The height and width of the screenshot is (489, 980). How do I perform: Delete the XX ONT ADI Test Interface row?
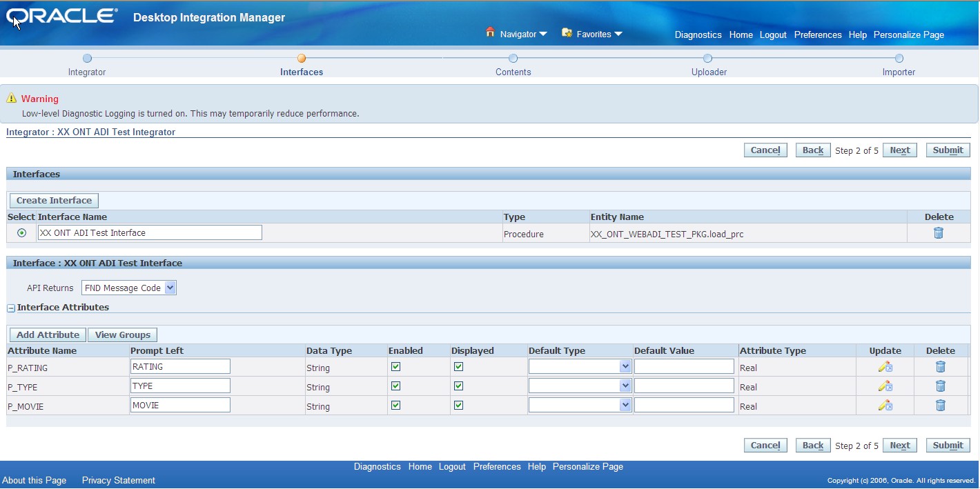939,233
